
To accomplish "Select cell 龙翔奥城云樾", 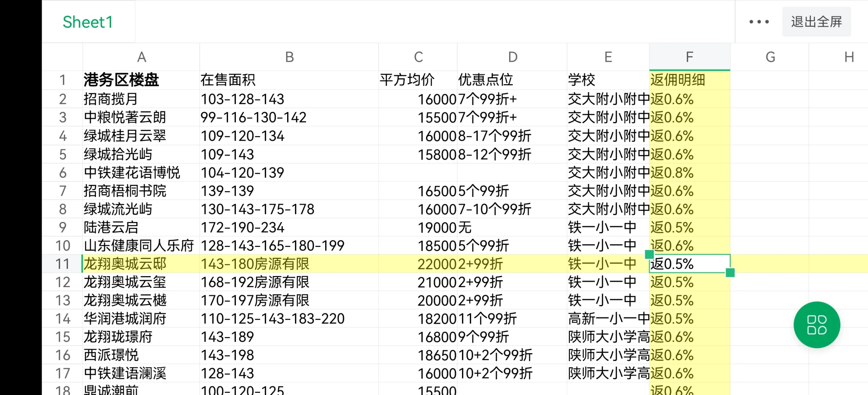I will pyautogui.click(x=141, y=300).
